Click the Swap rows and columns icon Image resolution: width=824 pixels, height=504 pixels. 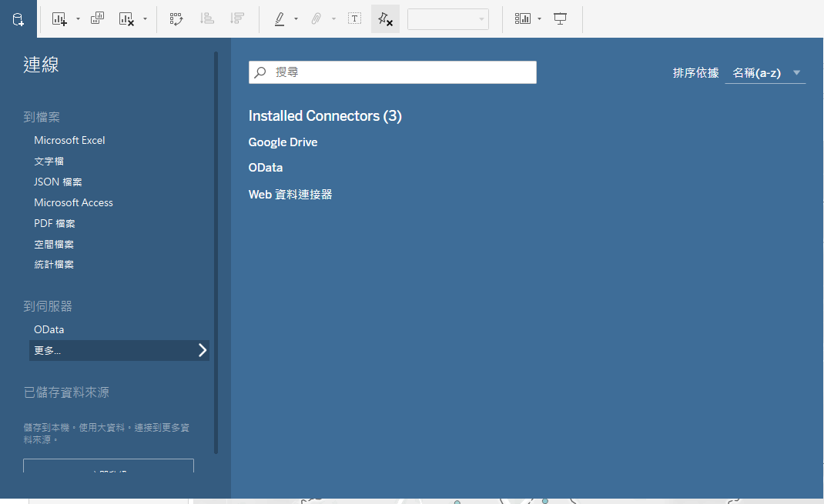coord(176,19)
